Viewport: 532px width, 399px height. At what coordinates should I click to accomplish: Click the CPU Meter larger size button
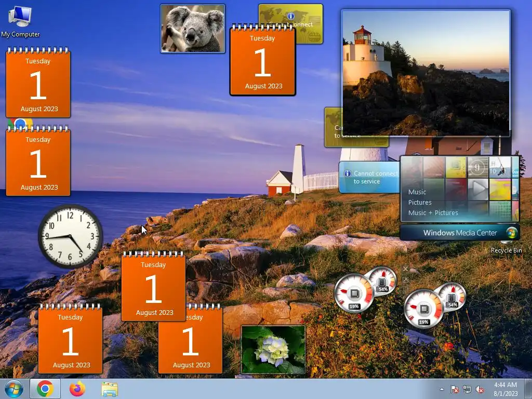point(405,280)
